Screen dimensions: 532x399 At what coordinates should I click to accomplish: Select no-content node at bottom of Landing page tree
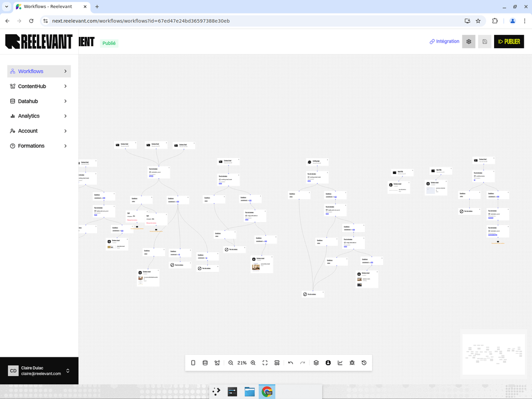(x=313, y=294)
